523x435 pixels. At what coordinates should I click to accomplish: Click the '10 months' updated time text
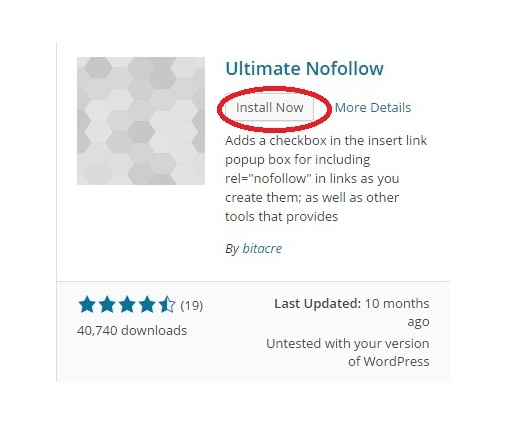pyautogui.click(x=397, y=304)
